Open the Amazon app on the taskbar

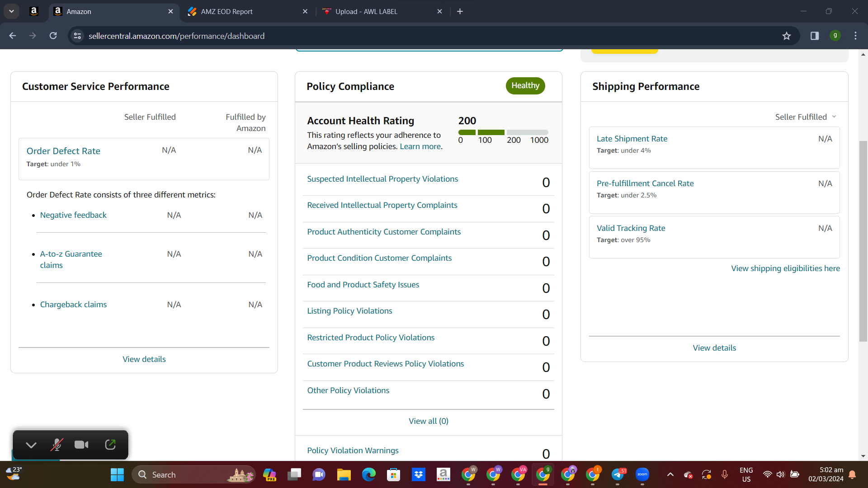pyautogui.click(x=443, y=474)
